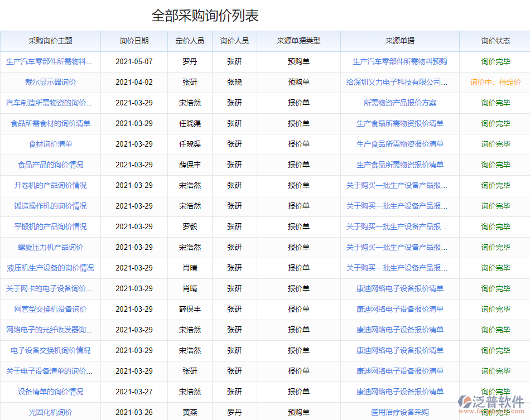Open 锻造操作机的询价情况 inquiry
Screen dimensions: 530x420
point(50,206)
